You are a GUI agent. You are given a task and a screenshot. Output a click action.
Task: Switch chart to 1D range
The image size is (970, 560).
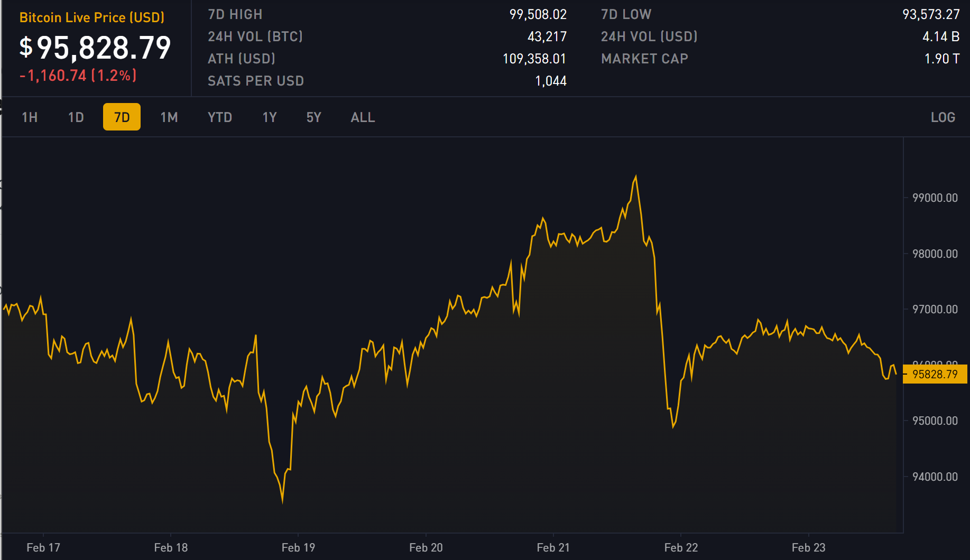76,117
